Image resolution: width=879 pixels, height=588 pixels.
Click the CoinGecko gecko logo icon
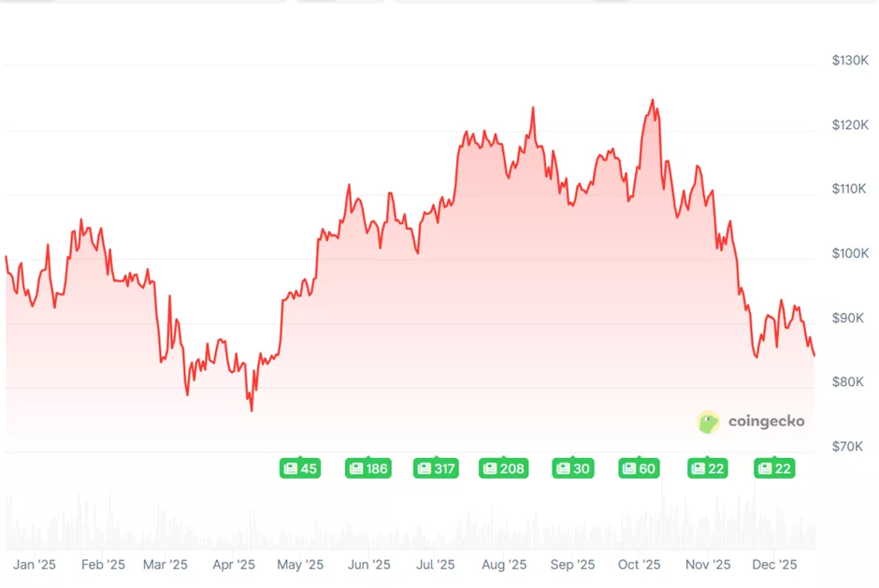click(x=709, y=422)
